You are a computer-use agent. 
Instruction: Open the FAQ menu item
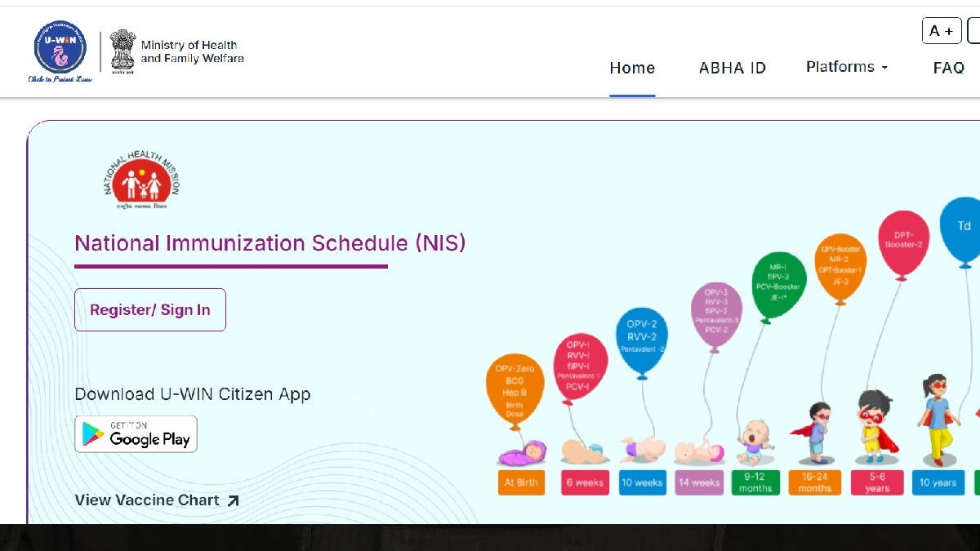(948, 68)
